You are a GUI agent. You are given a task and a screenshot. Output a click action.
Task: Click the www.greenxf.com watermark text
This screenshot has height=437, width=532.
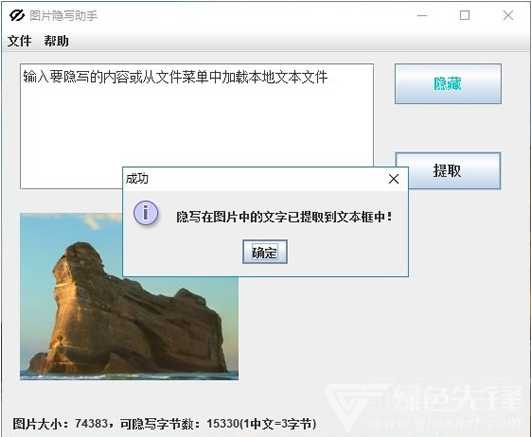coord(446,423)
